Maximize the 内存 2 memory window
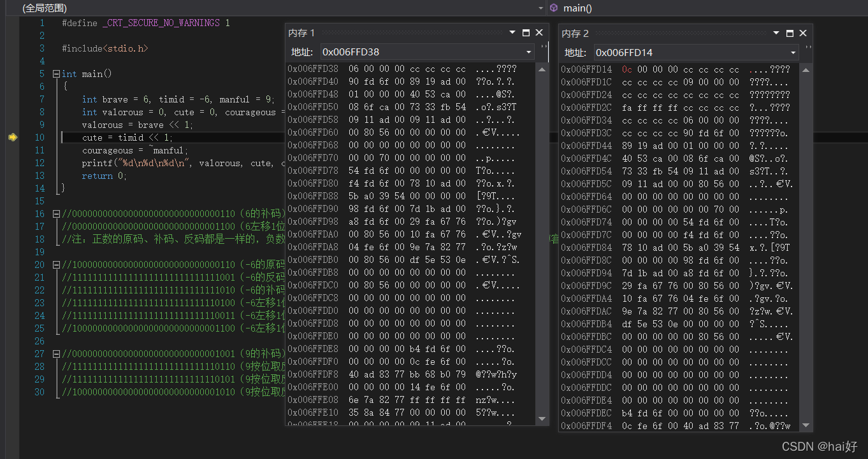 pos(790,33)
